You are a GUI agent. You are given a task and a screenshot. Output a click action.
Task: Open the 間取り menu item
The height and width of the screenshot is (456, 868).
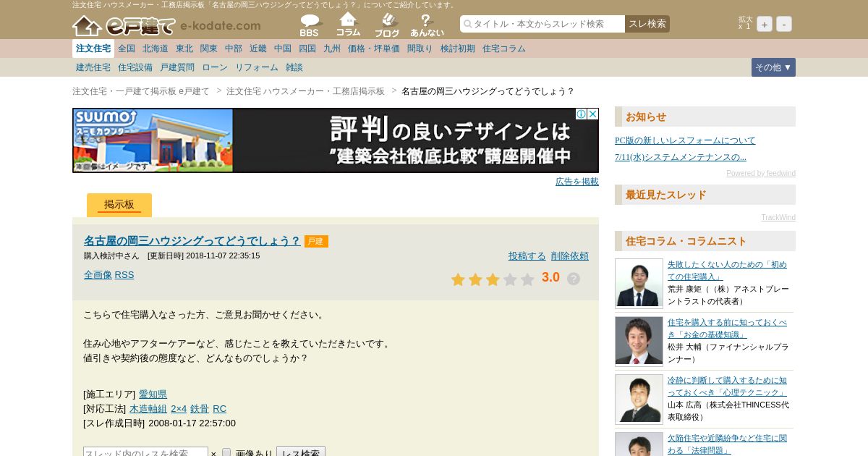pyautogui.click(x=420, y=48)
